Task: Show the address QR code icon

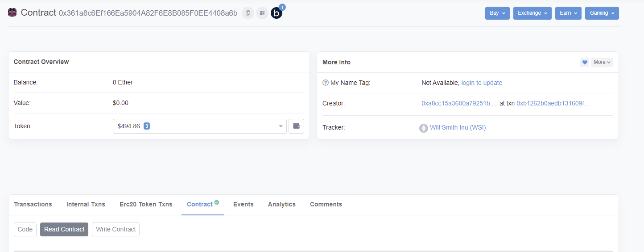Action: tap(262, 13)
